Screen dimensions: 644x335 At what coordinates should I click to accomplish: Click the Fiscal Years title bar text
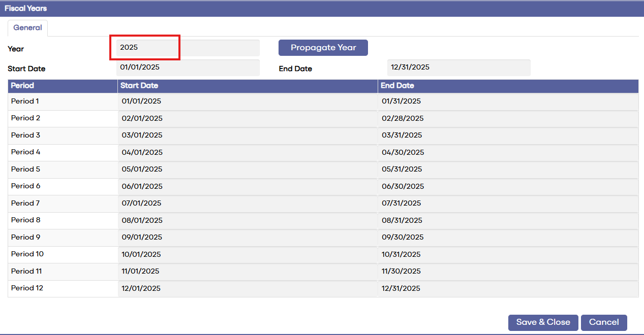[26, 9]
